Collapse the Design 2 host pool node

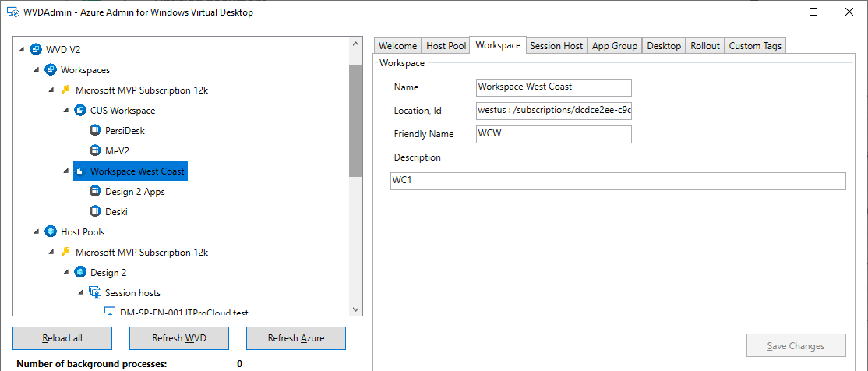click(x=66, y=273)
